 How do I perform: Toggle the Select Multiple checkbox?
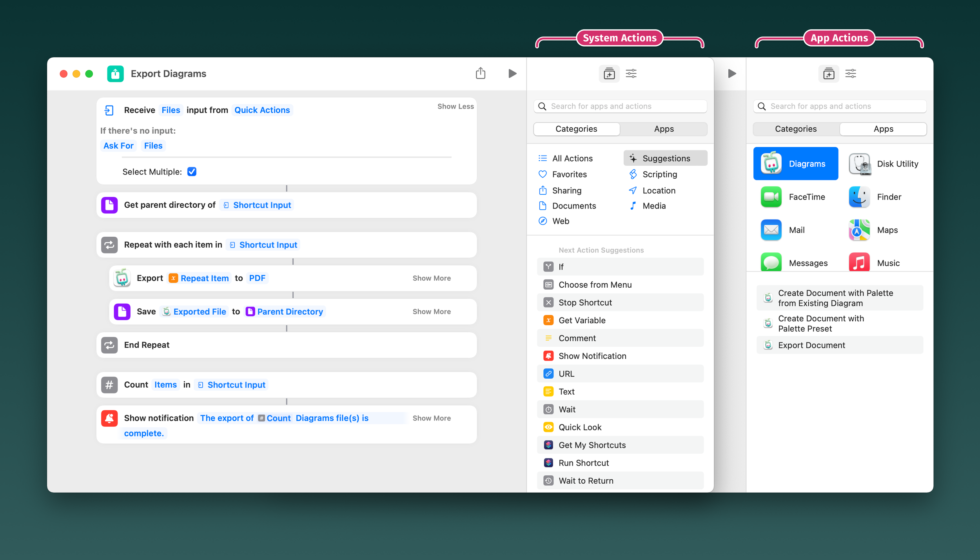pyautogui.click(x=192, y=172)
